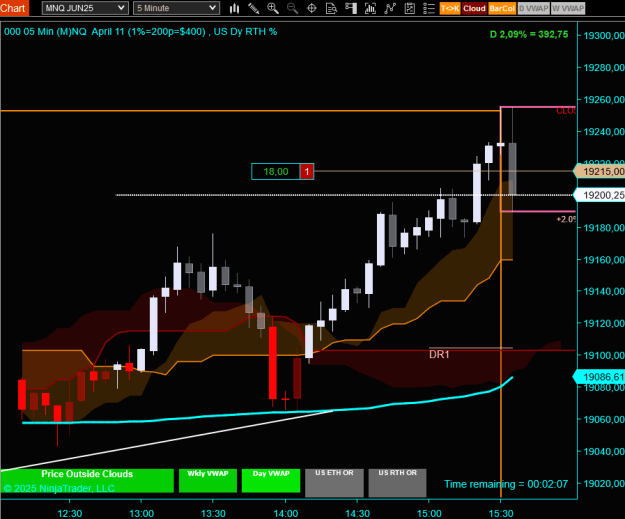Select the Chart tab

tap(14, 8)
